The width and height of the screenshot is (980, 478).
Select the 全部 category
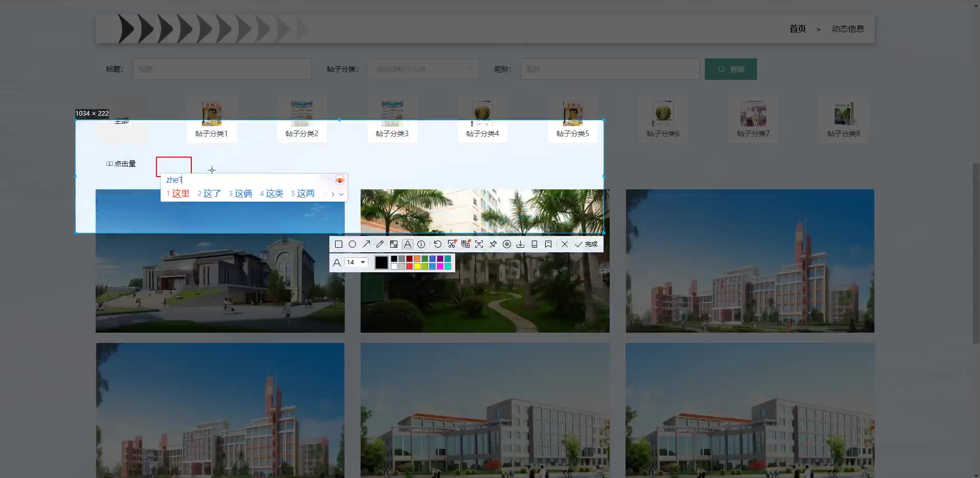coord(122,120)
